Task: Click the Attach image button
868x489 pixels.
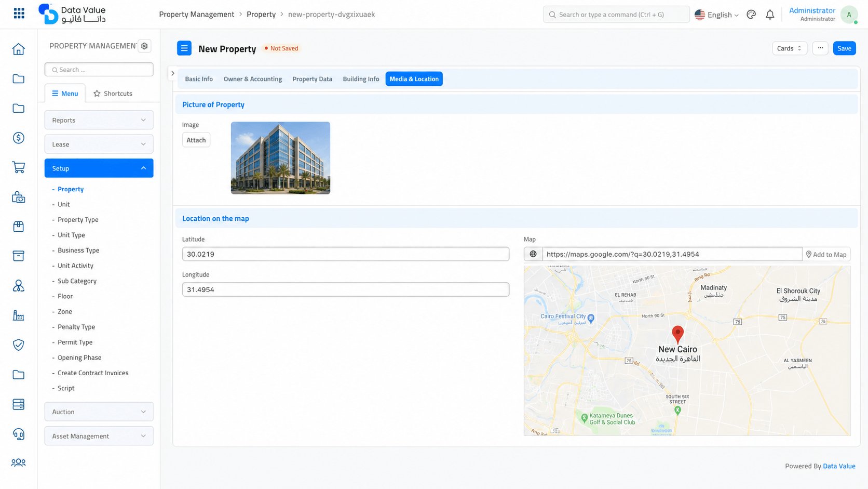Action: tap(196, 140)
